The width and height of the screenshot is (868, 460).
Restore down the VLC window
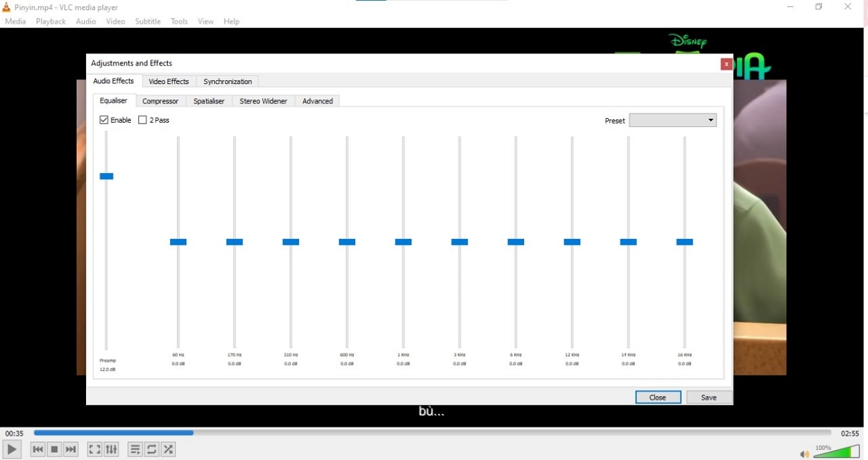(819, 7)
